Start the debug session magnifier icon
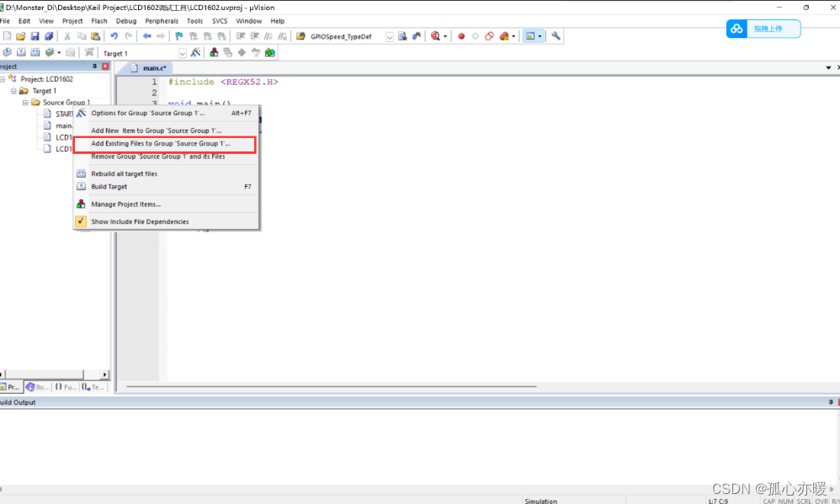Screen dimensions: 840x504 435,36
